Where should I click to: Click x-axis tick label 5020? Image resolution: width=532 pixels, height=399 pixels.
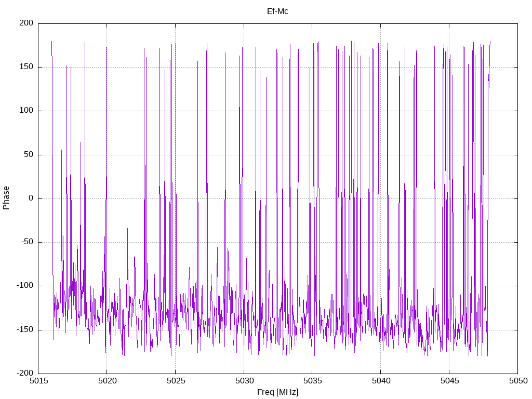(107, 381)
